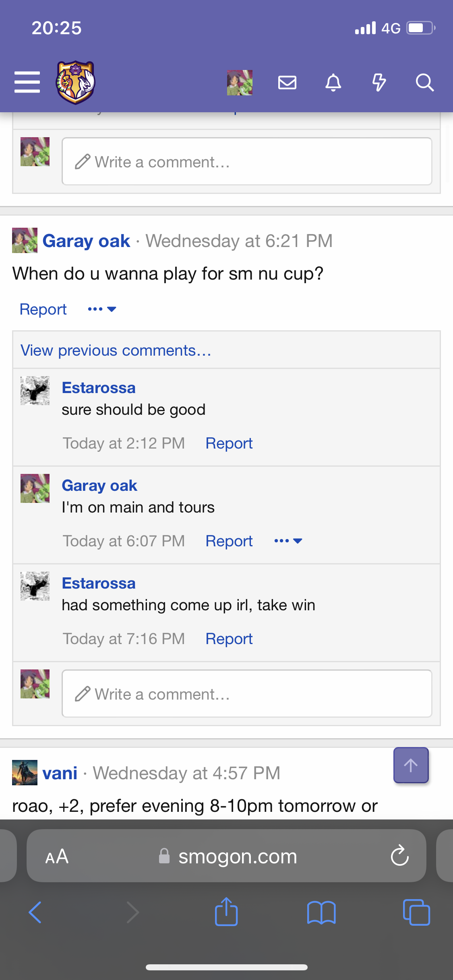Expand more options under Garay oak's profile post
Screen dimensions: 453x980
click(102, 309)
